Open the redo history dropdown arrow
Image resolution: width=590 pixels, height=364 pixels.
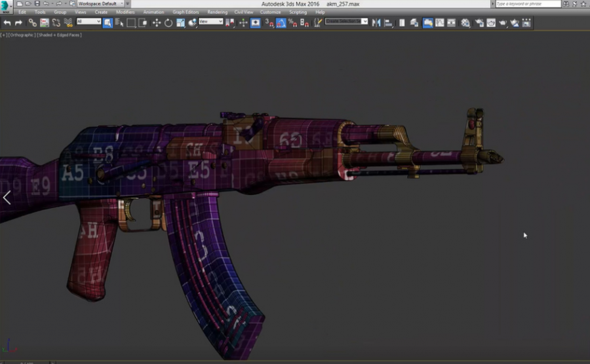click(65, 4)
